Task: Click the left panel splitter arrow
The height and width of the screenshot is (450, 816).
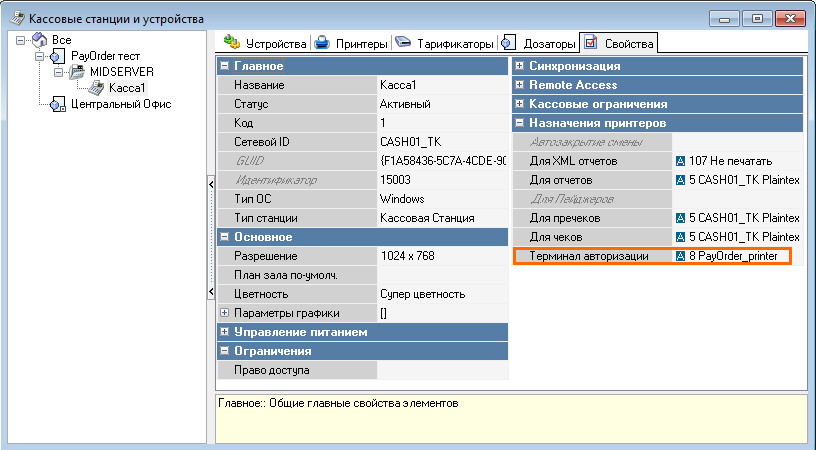Action: click(211, 184)
